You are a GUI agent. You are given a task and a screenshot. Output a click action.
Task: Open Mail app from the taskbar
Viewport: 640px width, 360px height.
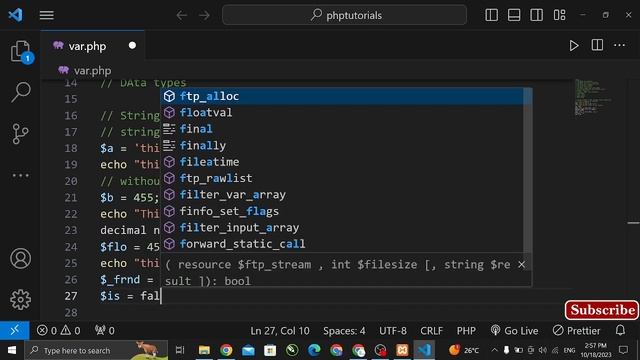[x=248, y=350]
